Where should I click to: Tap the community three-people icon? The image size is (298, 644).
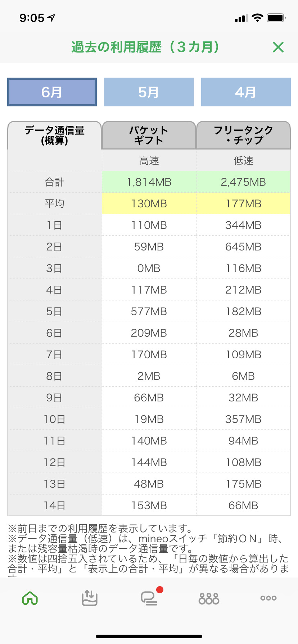point(209,598)
